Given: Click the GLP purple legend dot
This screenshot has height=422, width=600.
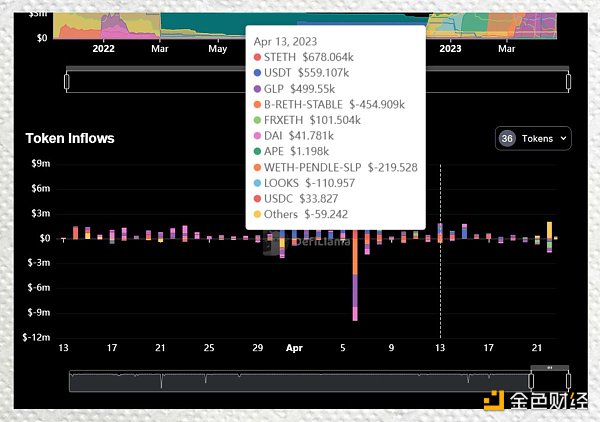Looking at the screenshot, I should pos(259,88).
